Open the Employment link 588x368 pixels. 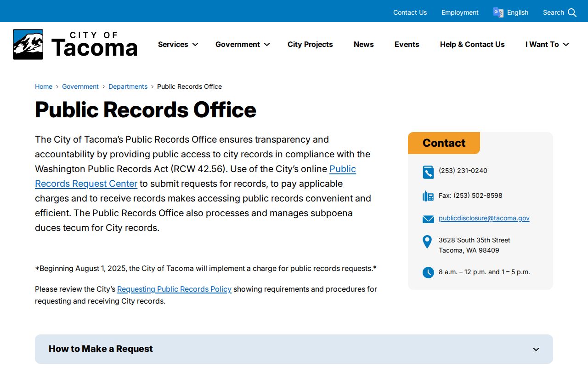click(x=460, y=12)
